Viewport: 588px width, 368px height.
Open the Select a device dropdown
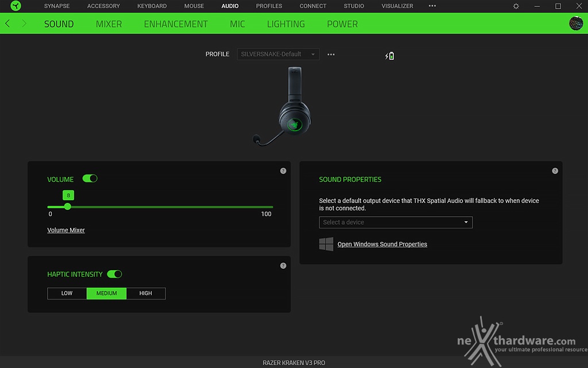pyautogui.click(x=396, y=223)
